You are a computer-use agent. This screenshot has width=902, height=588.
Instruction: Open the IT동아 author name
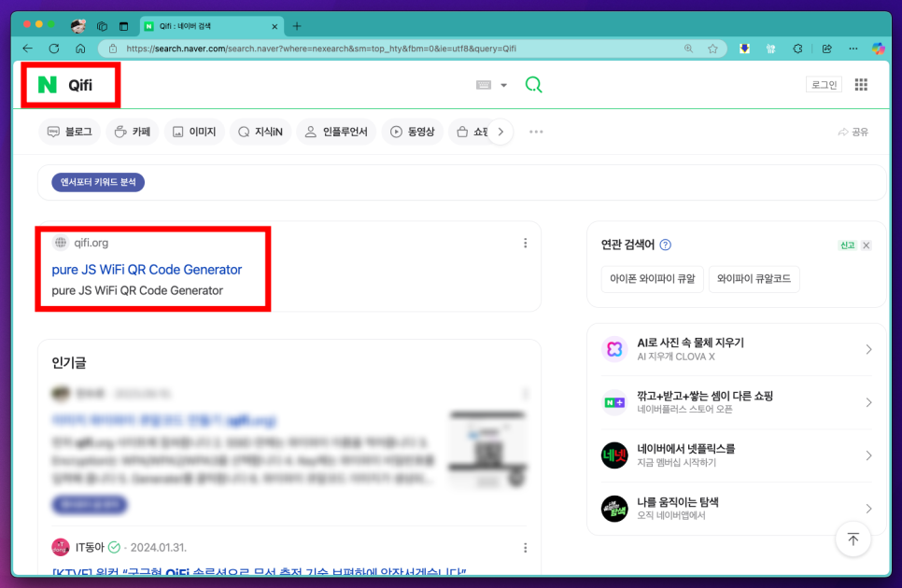pos(90,547)
